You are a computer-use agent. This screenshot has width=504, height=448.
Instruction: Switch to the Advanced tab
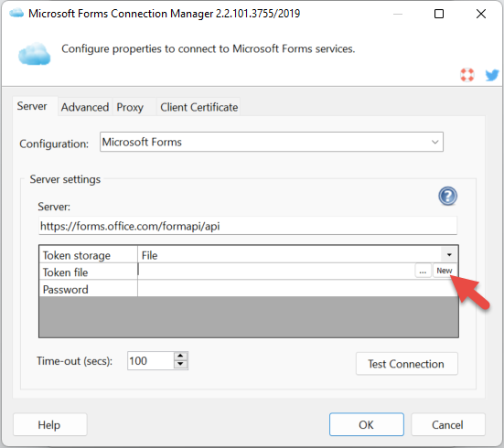85,107
